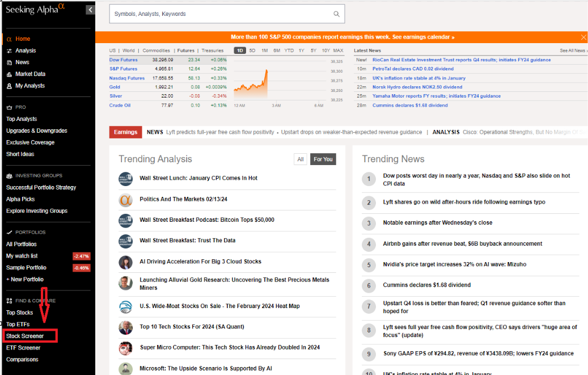Open the Earnings ticker tab
This screenshot has height=375, width=588.
pos(125,132)
